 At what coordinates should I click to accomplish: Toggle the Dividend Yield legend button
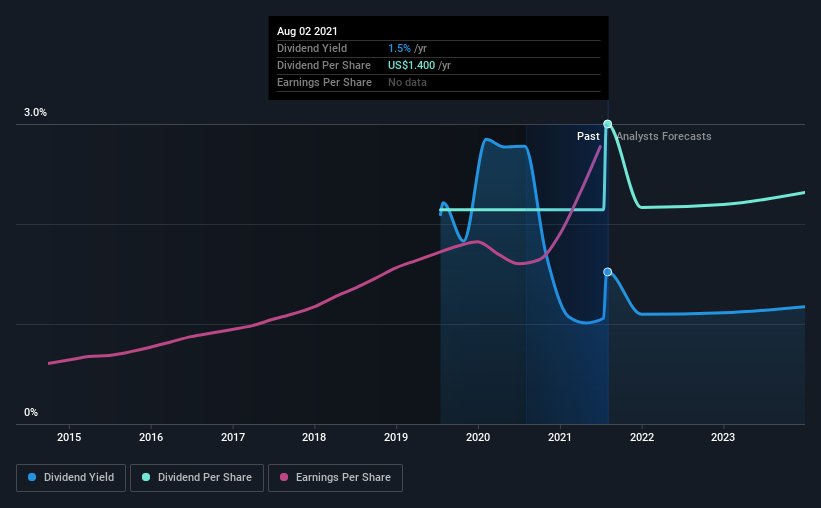pyautogui.click(x=71, y=478)
